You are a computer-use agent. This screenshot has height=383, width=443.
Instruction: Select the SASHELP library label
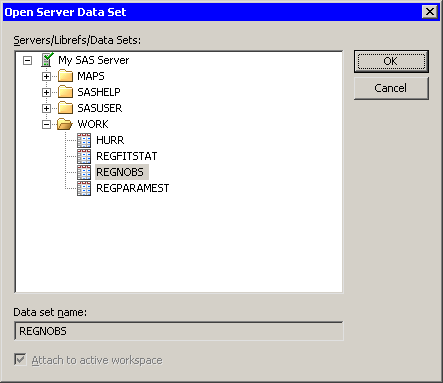[99, 92]
